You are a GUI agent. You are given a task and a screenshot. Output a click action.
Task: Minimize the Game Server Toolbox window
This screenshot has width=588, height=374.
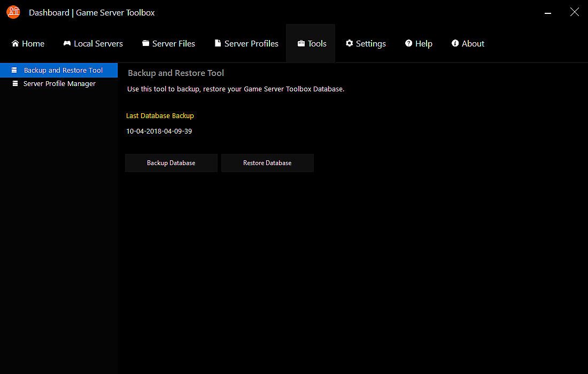(548, 12)
